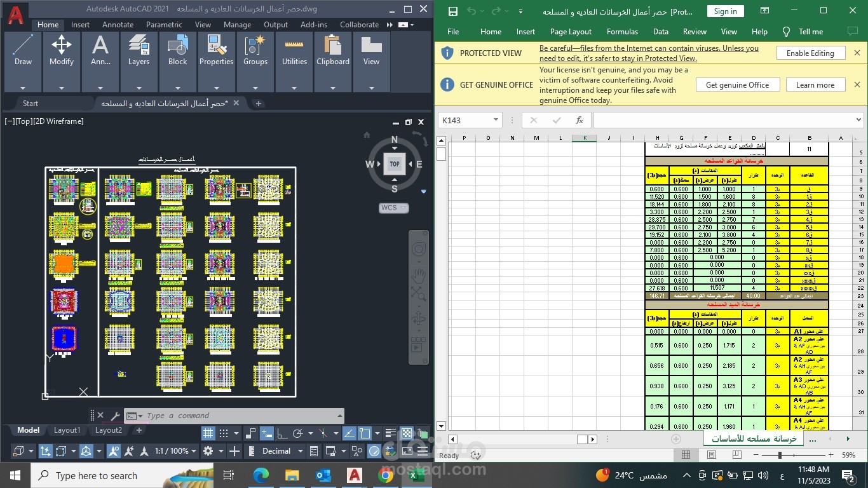The width and height of the screenshot is (868, 488).
Task: Expand the Draw panel dropdown arrow
Action: coord(23,88)
